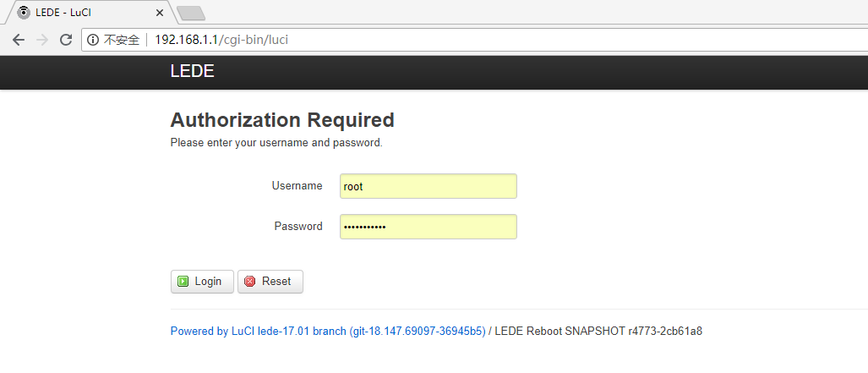This screenshot has width=868, height=373.
Task: Click the LEDE tab favicon
Action: point(24,12)
